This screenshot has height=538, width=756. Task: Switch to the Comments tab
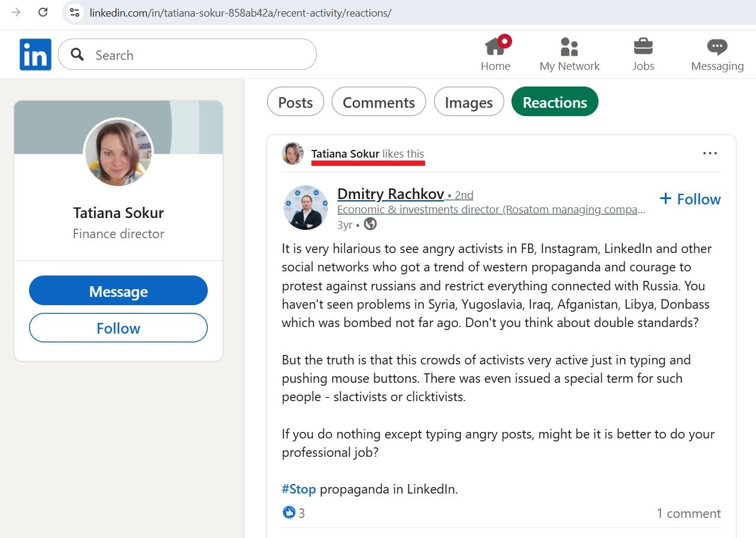click(x=378, y=102)
